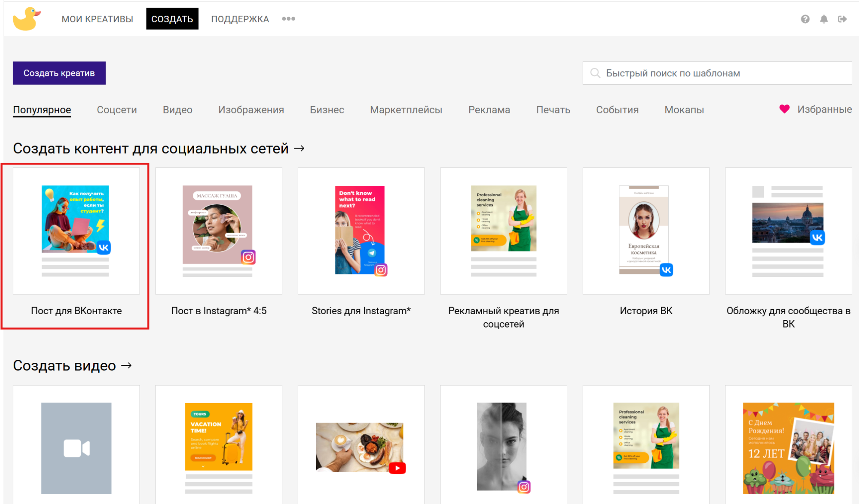The height and width of the screenshot is (504, 859).
Task: Open ПОДДЕРЖКА menu item
Action: [x=239, y=19]
